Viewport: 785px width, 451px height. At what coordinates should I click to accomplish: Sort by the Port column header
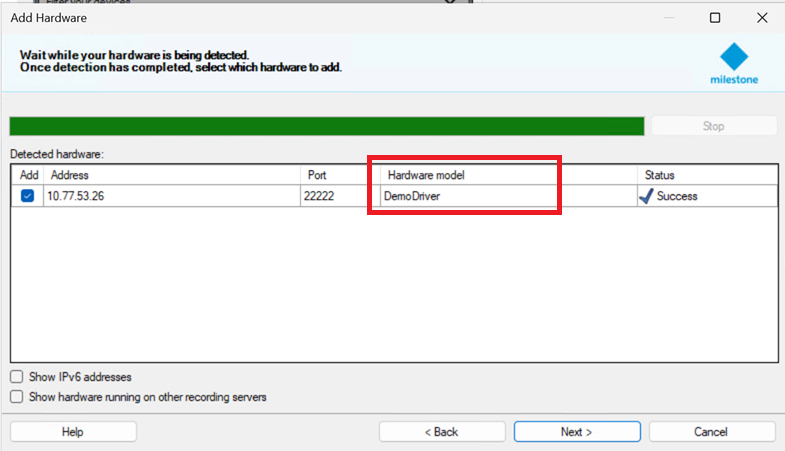tap(340, 175)
